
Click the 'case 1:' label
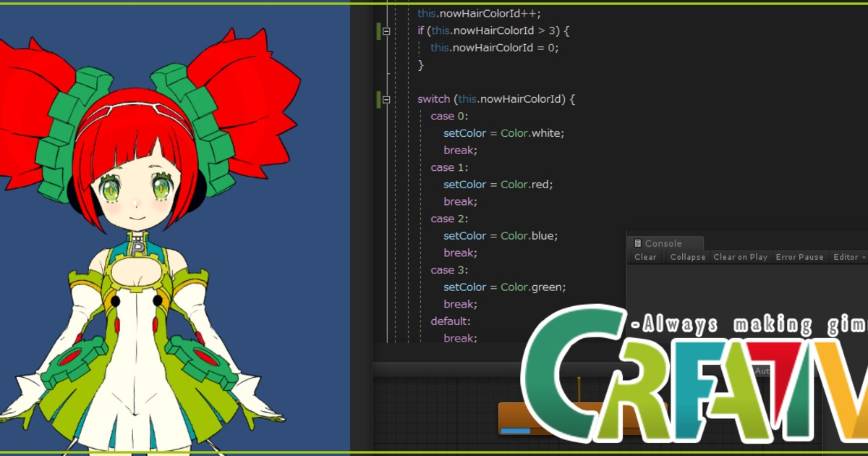point(449,167)
